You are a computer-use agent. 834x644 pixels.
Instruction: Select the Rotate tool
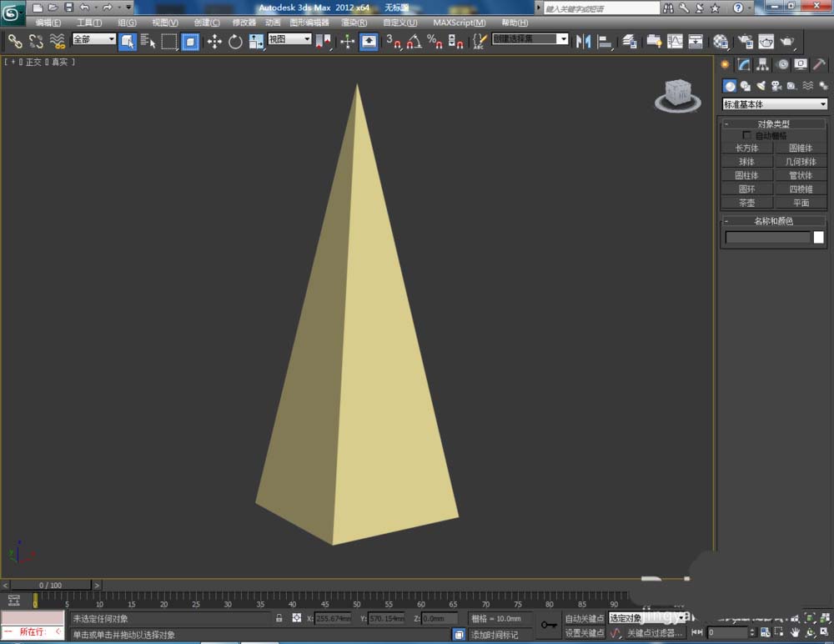point(235,41)
